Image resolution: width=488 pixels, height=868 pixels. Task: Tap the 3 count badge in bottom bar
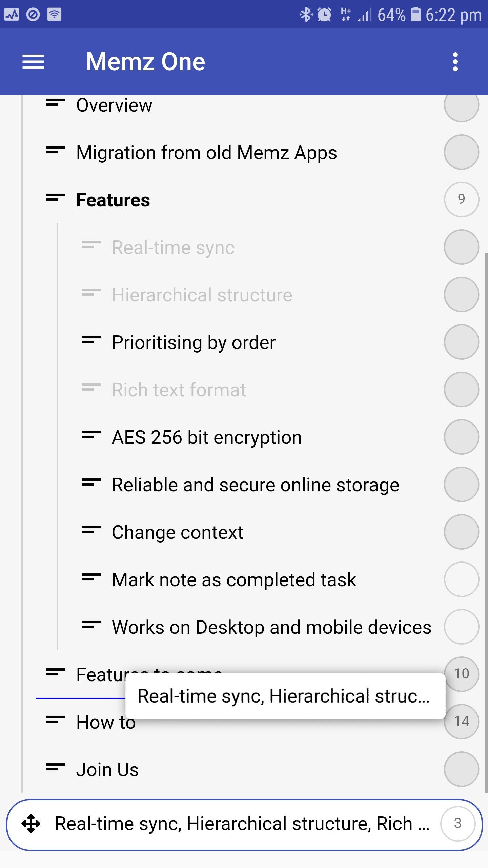457,823
